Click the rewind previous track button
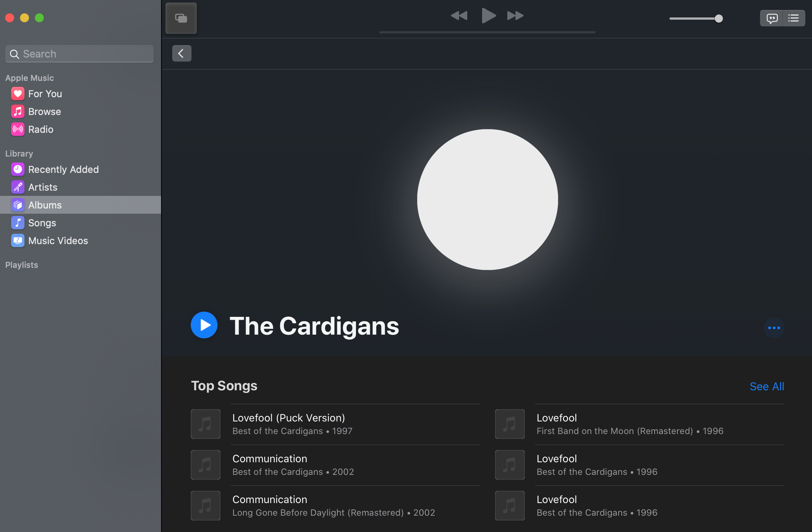Viewport: 812px width, 532px height. click(459, 16)
